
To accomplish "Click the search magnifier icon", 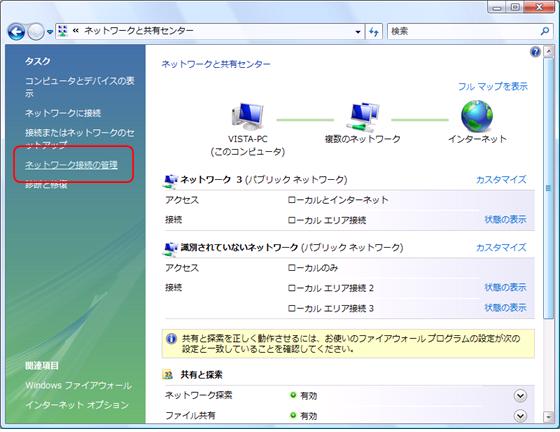I will click(545, 31).
